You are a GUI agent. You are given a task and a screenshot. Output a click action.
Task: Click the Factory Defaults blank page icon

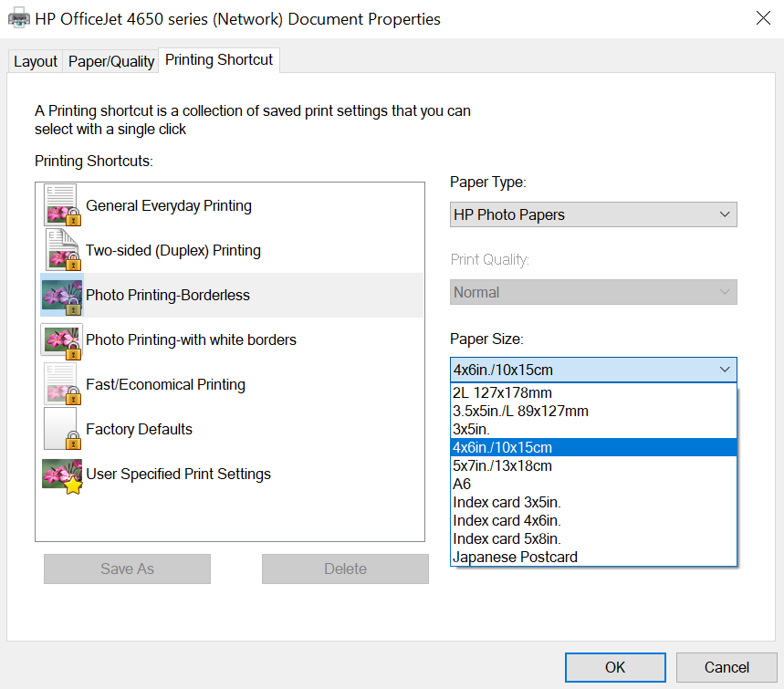click(x=62, y=429)
